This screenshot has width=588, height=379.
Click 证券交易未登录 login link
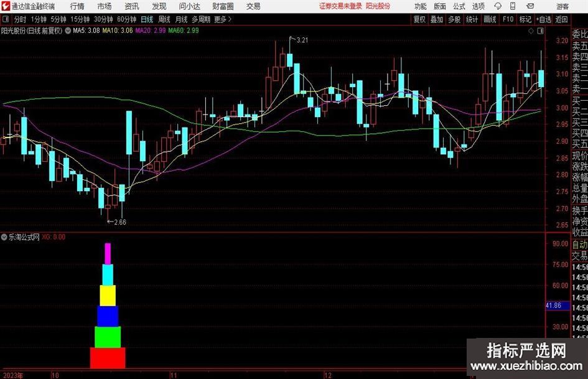[340, 6]
